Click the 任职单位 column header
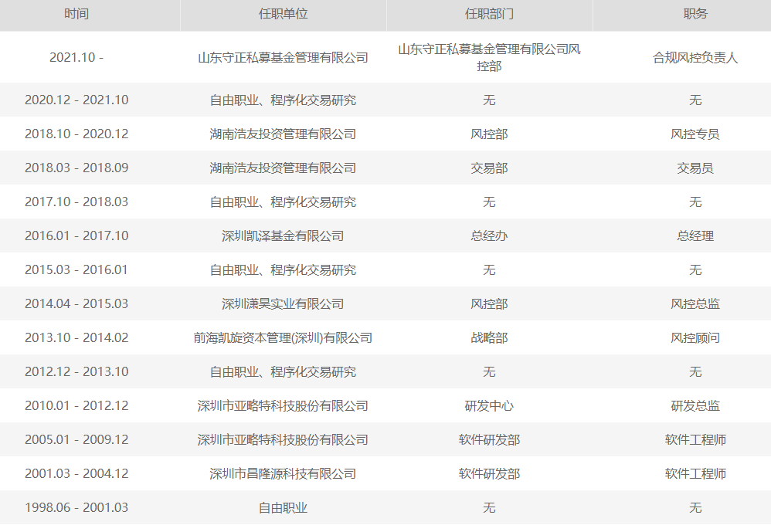The height and width of the screenshot is (532, 771). tap(283, 14)
